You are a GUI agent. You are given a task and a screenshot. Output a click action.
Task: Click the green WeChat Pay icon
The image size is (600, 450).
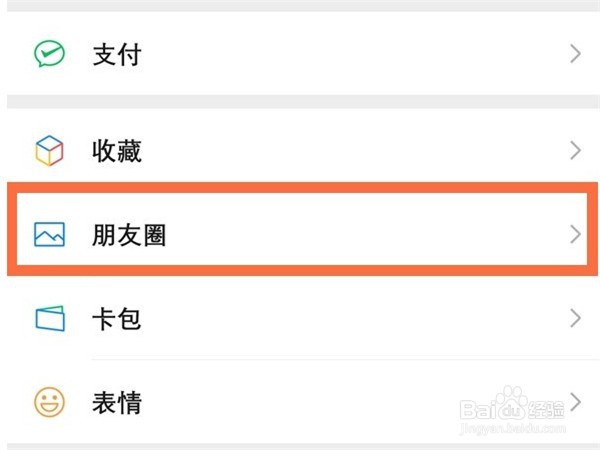pyautogui.click(x=48, y=54)
